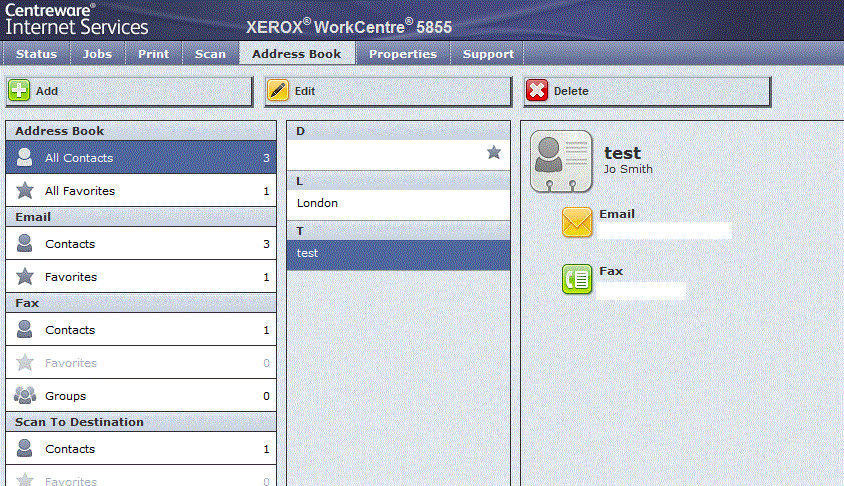Switch to the Status tab
Screen dimensions: 844x486
tap(37, 54)
